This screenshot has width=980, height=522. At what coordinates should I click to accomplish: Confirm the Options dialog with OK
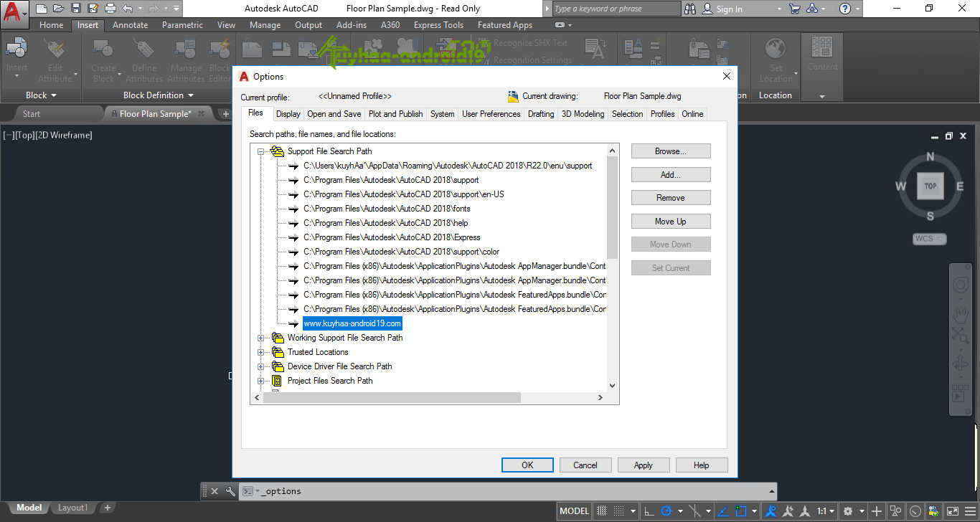click(527, 465)
